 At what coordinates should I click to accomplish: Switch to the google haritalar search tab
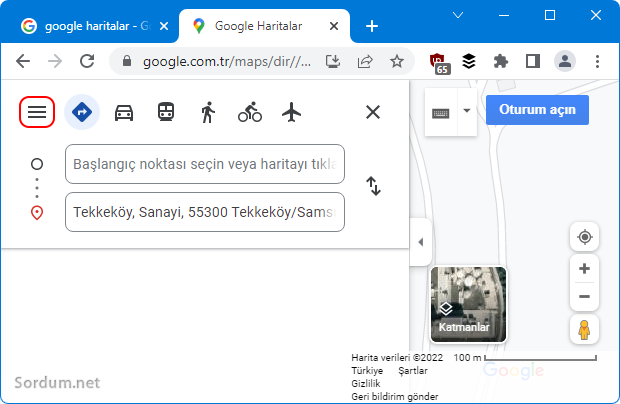[90, 26]
